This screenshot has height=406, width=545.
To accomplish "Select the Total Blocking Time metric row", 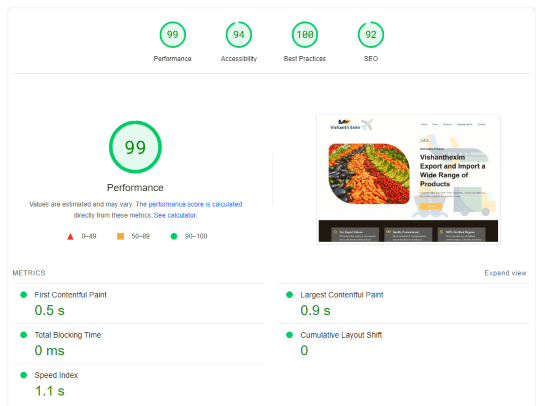I will click(139, 343).
